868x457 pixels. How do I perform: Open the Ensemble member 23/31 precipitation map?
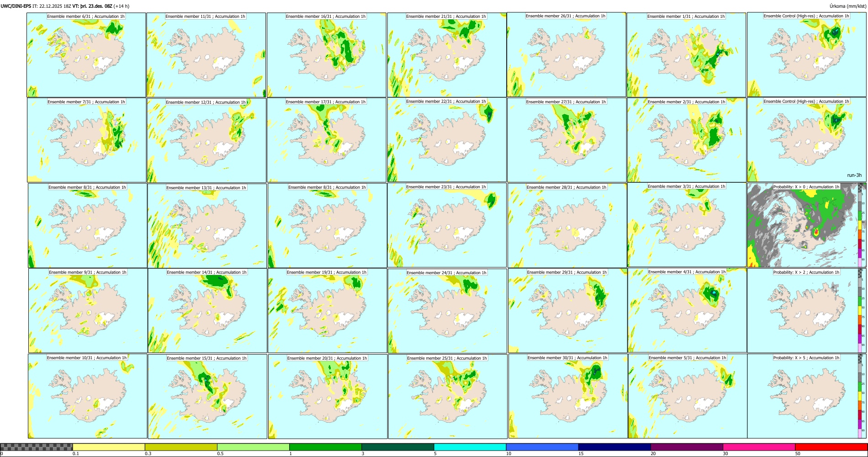[447, 225]
